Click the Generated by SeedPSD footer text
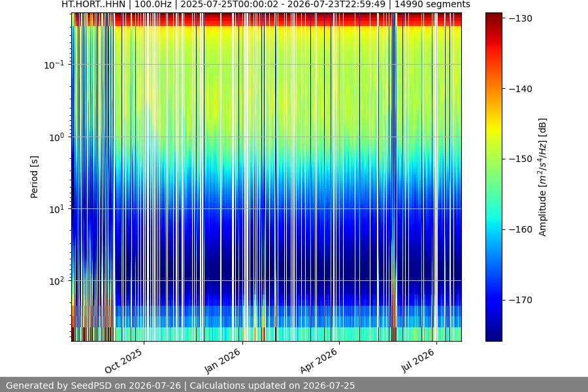 point(180,385)
